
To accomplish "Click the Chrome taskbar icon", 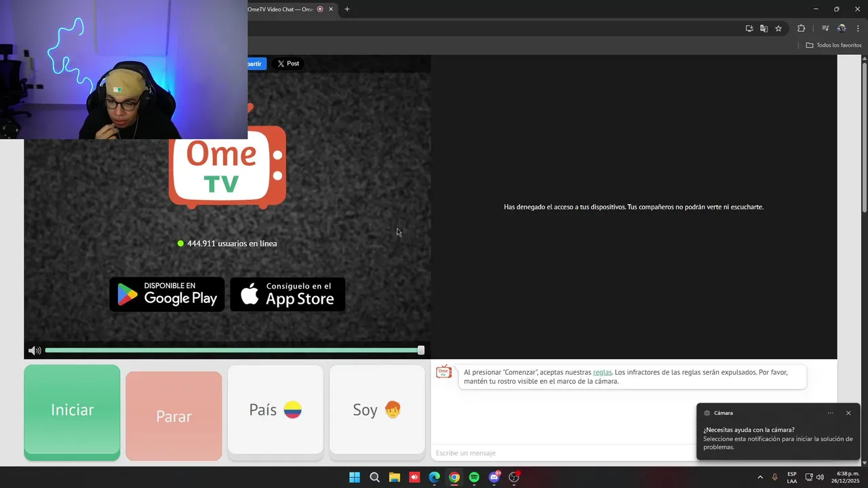I will pos(454,477).
